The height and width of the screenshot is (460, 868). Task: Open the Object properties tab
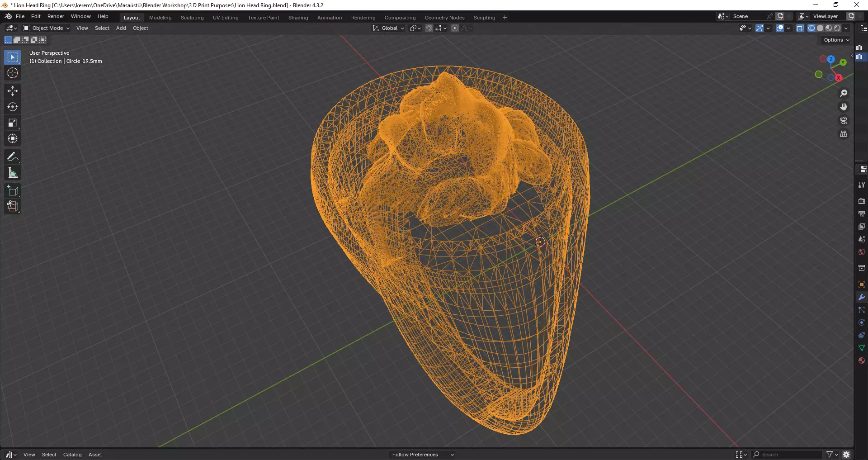pos(862,285)
